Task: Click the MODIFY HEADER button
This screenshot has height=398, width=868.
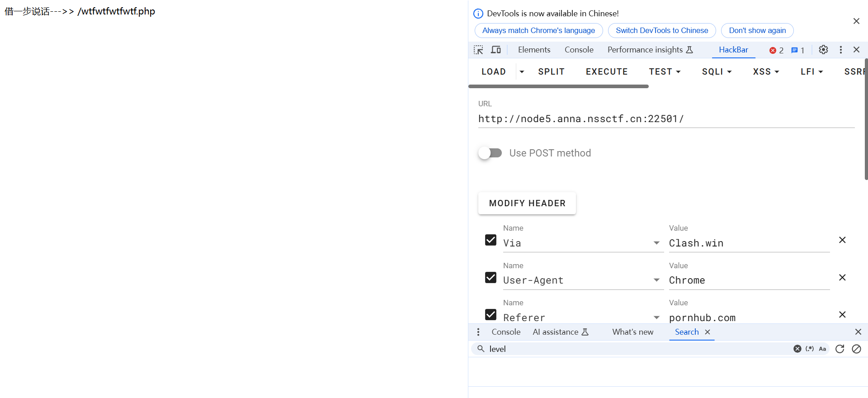Action: 527,204
